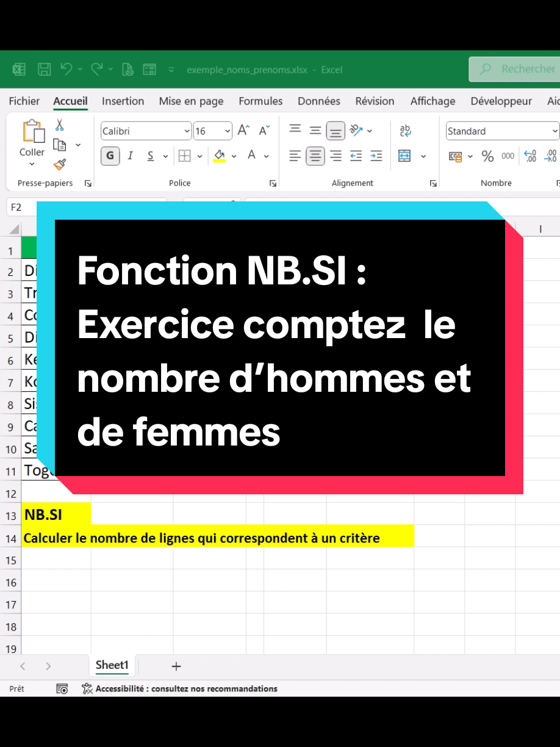This screenshot has height=747, width=560.
Task: Toggle middle vertical alignment
Action: coord(315,130)
